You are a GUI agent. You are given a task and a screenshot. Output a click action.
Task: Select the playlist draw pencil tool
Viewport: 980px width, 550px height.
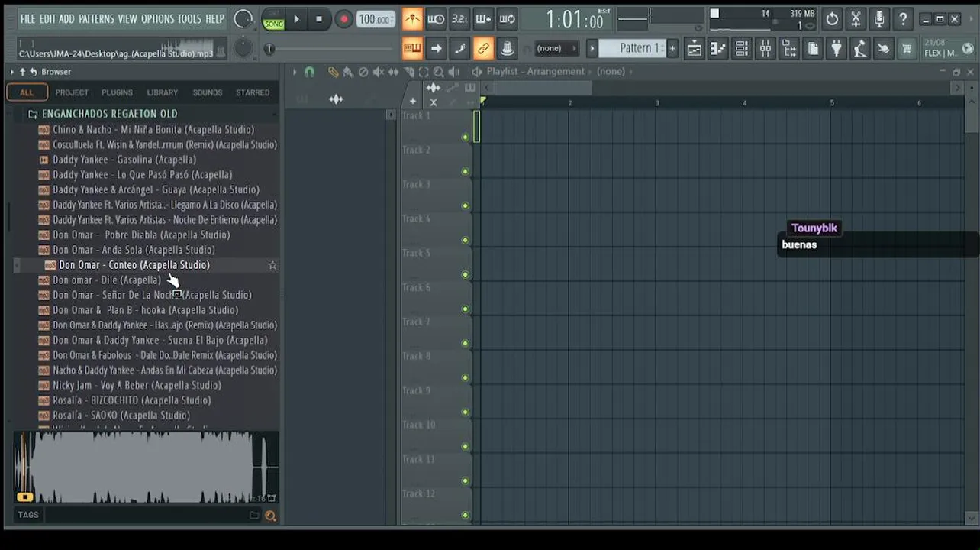(x=334, y=72)
